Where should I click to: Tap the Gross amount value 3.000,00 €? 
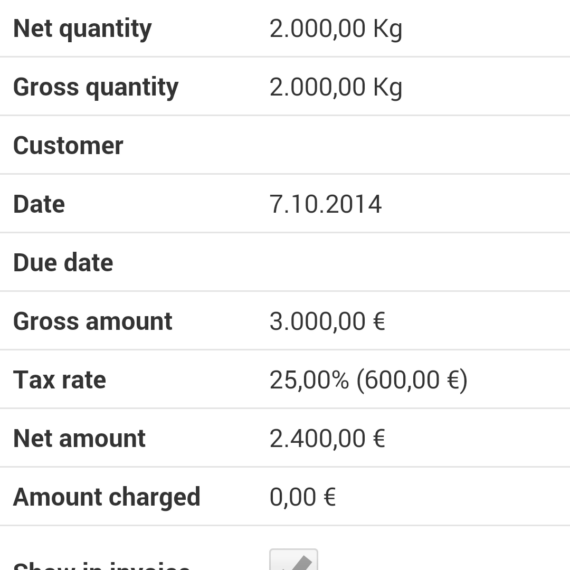click(x=327, y=322)
